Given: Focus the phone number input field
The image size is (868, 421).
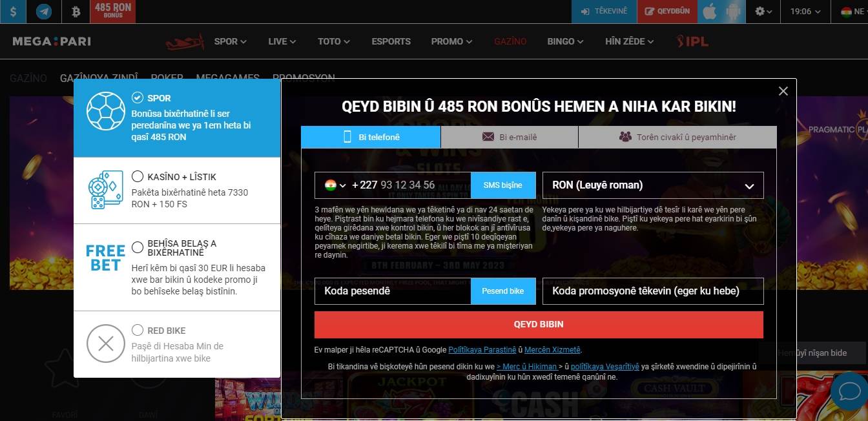Looking at the screenshot, I should (409, 185).
